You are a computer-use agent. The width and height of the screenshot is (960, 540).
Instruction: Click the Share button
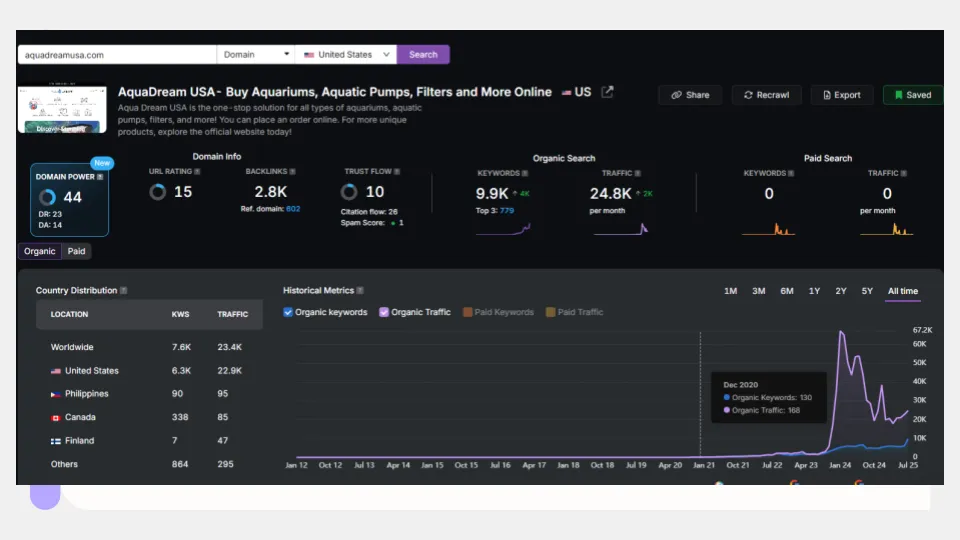click(690, 95)
